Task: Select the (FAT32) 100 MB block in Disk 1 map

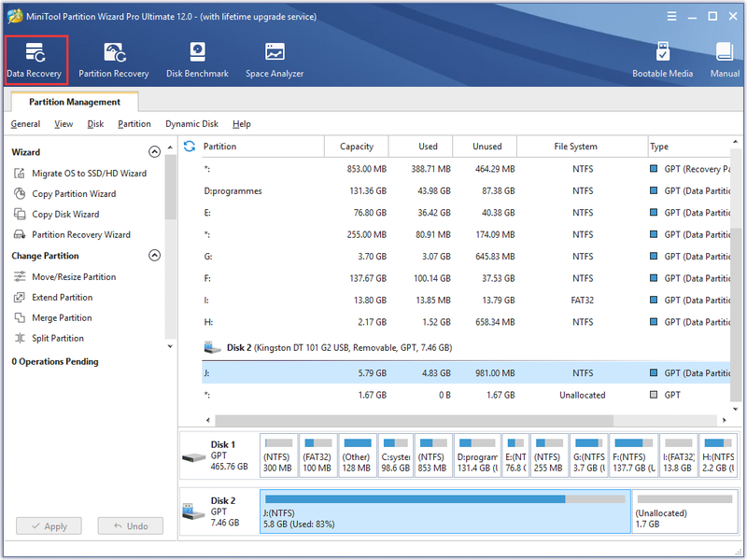Action: (317, 455)
